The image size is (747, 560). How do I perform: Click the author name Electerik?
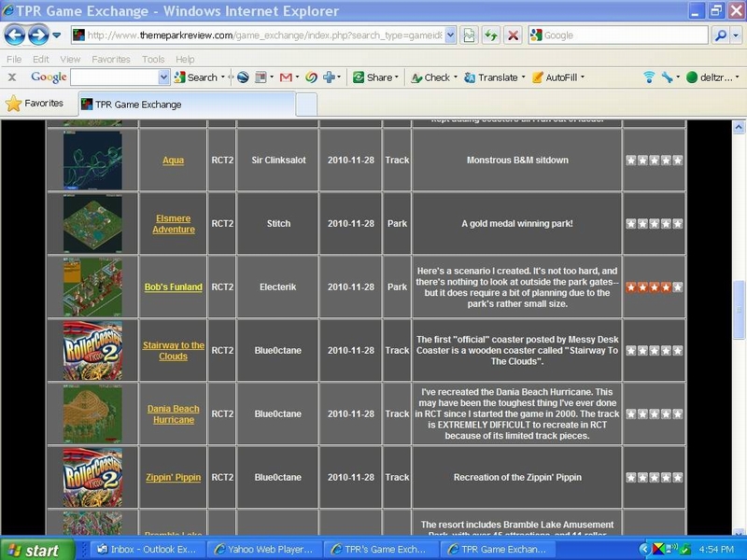click(277, 287)
